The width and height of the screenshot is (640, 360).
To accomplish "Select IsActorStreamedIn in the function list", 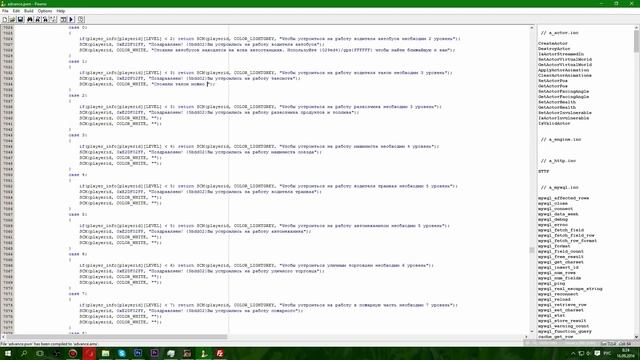I will point(561,54).
